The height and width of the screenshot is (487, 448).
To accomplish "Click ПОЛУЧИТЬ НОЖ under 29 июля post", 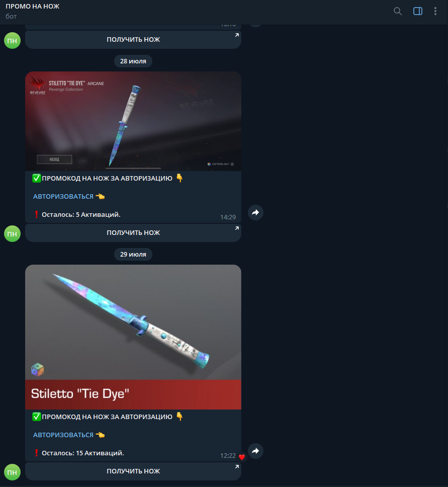I will [133, 471].
